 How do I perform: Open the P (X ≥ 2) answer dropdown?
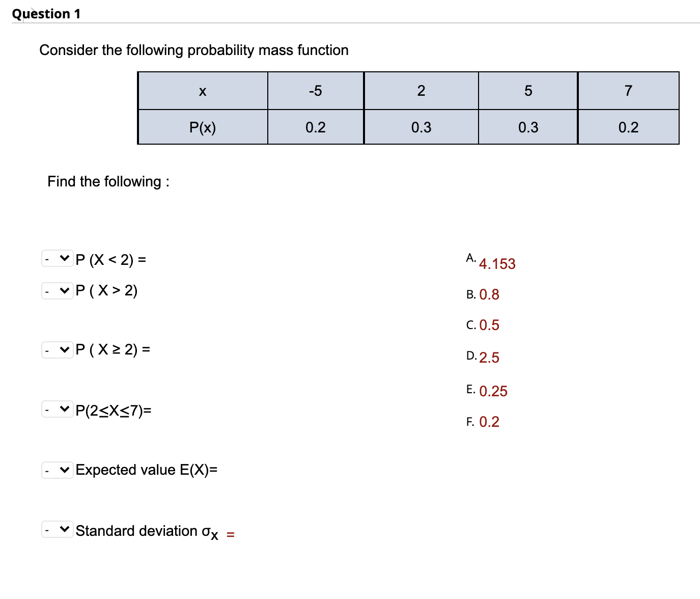(x=57, y=349)
